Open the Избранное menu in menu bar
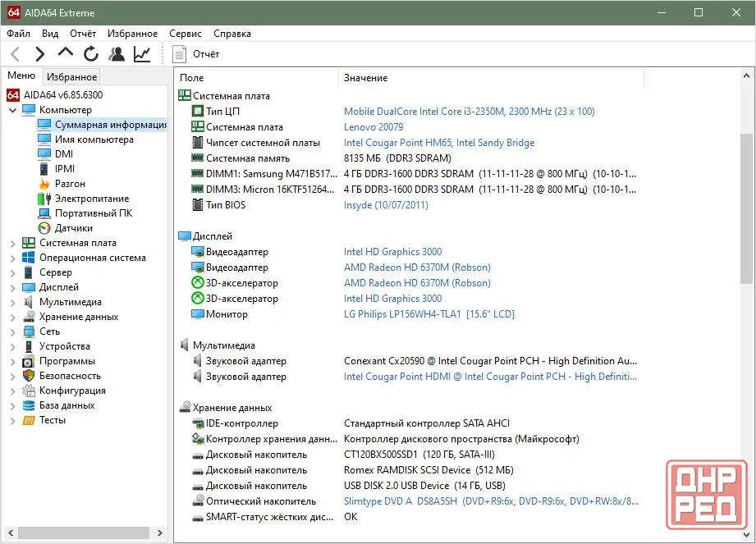Viewport: 756px width, 544px height. click(133, 34)
